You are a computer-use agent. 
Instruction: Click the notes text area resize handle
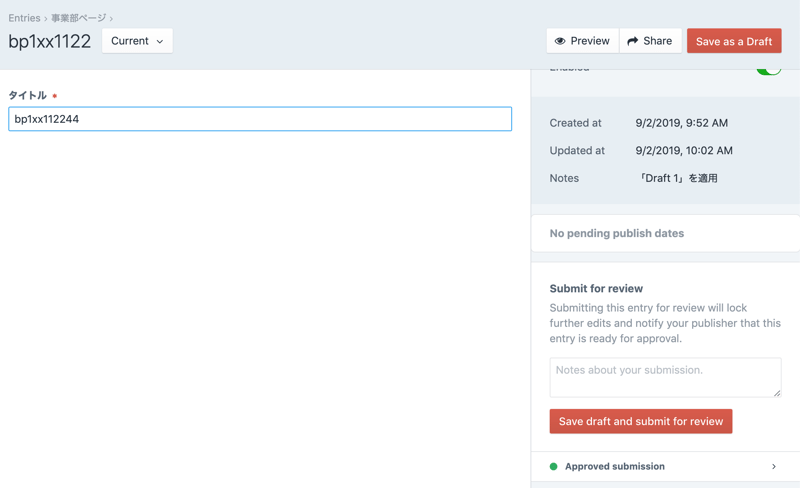[777, 393]
